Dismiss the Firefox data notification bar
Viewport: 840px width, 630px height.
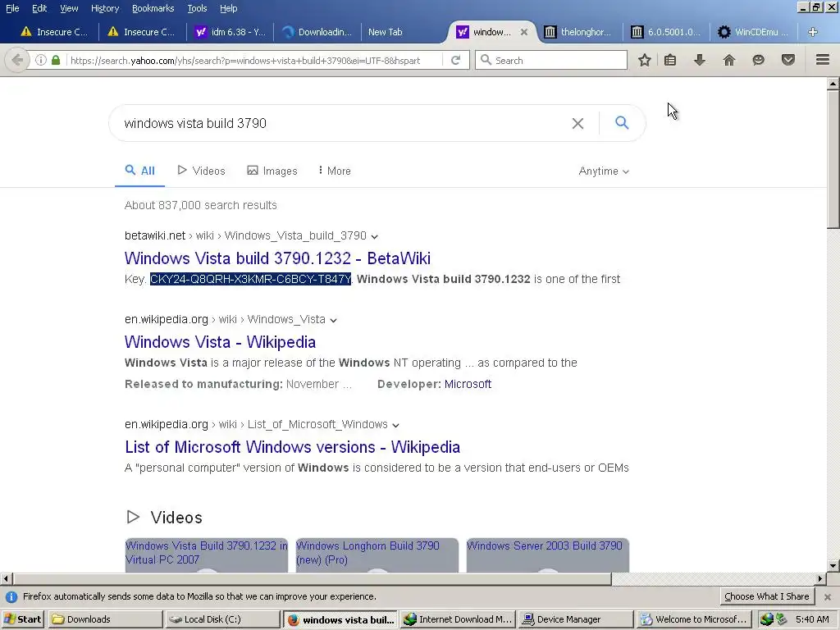828,597
